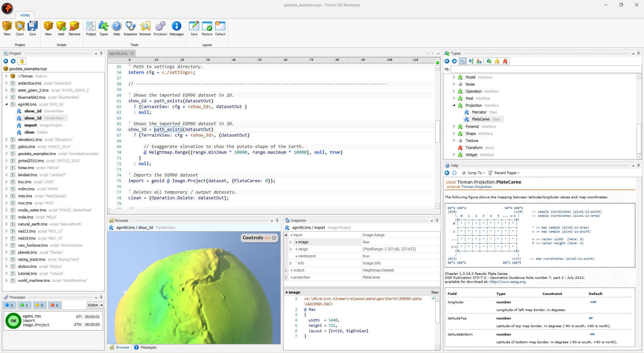Viewport: 644px width, 353px height.
Task: Click the OK status indicator in Processor
Action: point(13,320)
